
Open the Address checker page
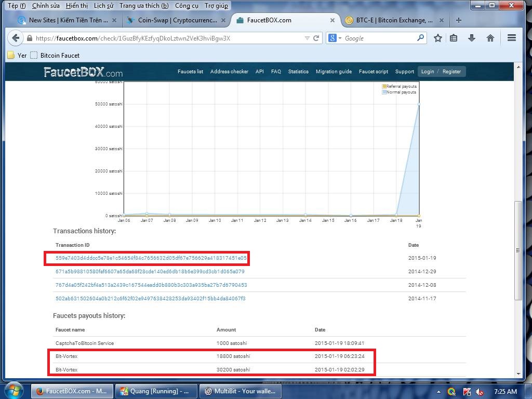click(x=229, y=72)
